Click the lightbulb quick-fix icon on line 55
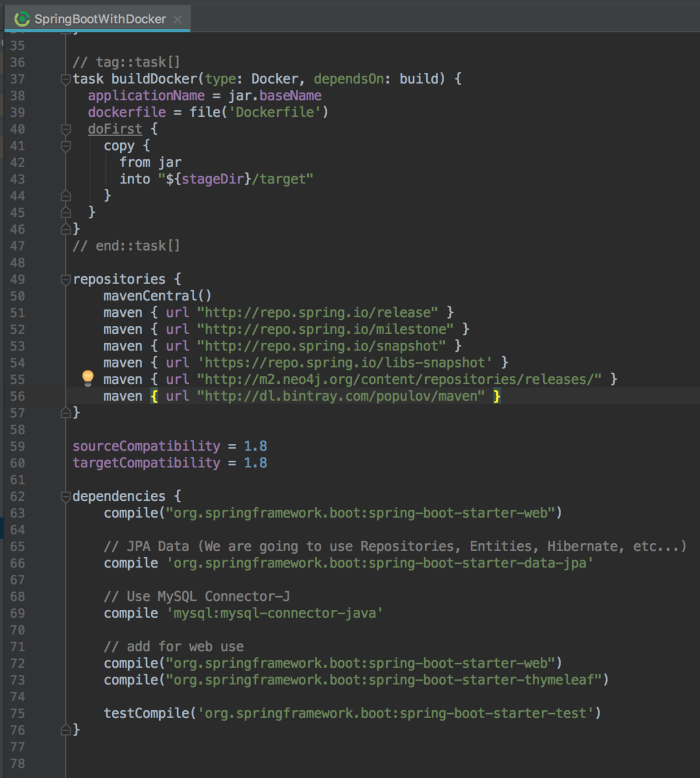 pyautogui.click(x=88, y=378)
